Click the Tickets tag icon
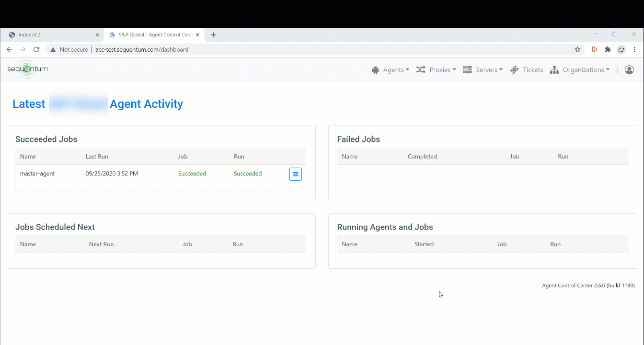644x345 pixels. point(515,70)
